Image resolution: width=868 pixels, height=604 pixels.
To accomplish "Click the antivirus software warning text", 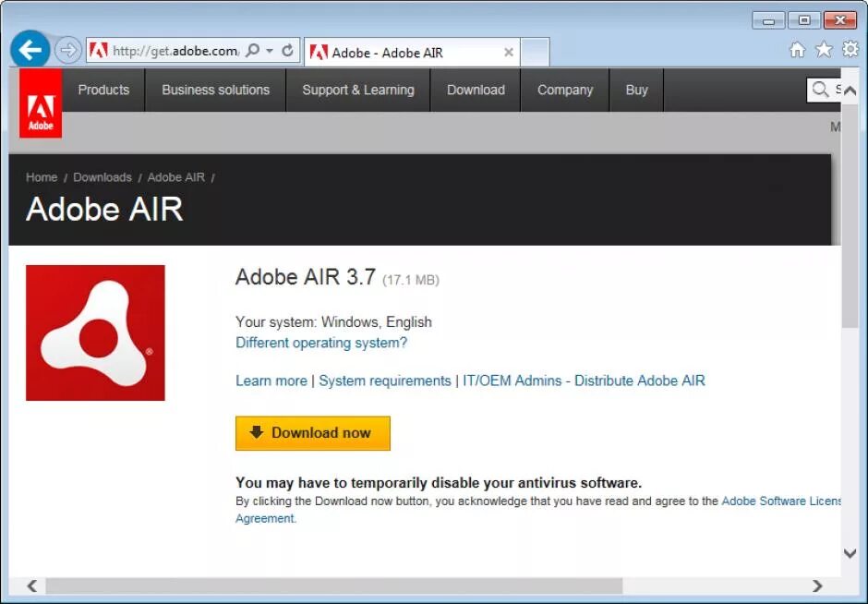I will coord(439,483).
